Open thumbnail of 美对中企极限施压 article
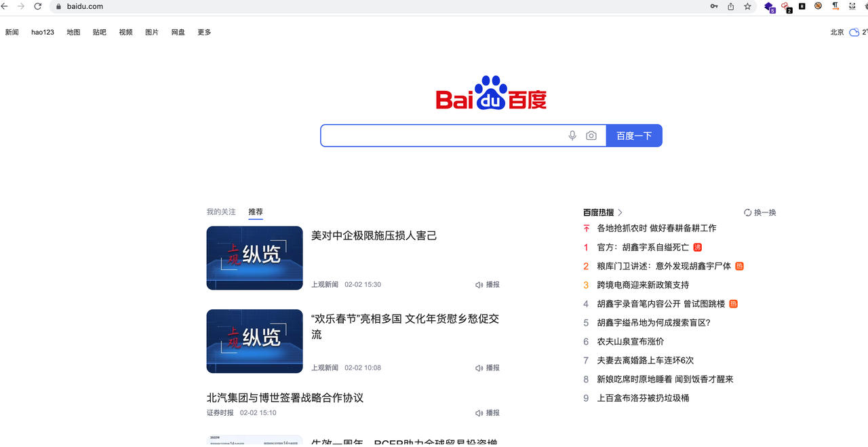Viewport: 868px width, 447px height. tap(254, 258)
